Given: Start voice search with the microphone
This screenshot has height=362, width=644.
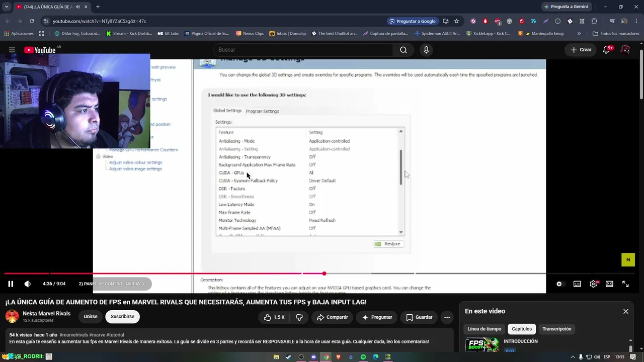Looking at the screenshot, I should click(426, 50).
